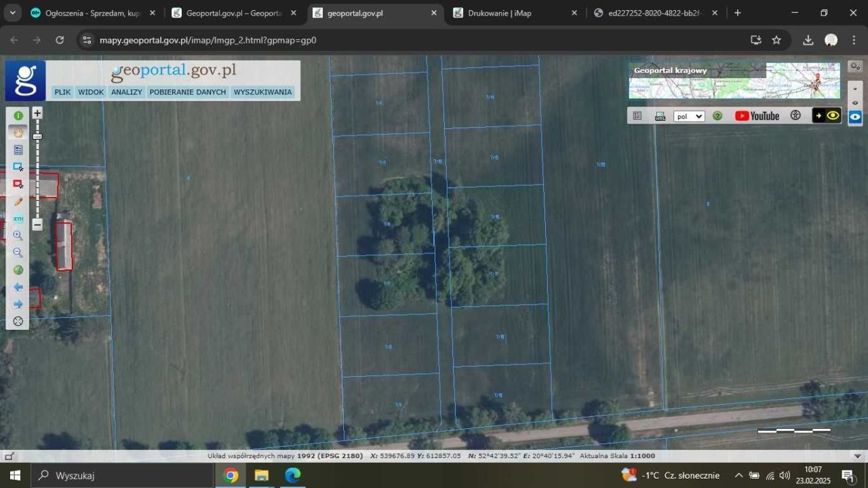Select the highlighted large eye visibility option
This screenshot has width=868, height=488.
855,117
